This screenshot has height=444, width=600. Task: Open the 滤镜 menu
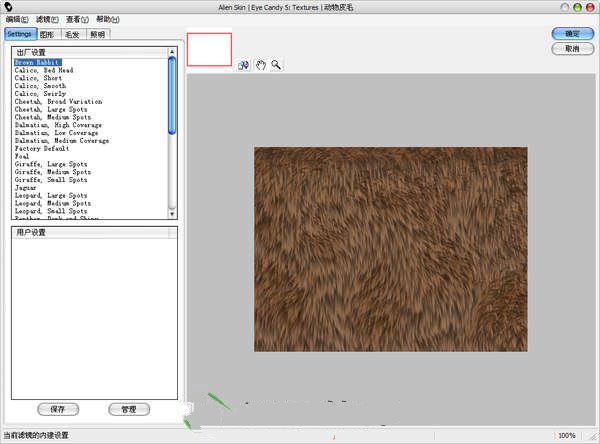[47, 19]
